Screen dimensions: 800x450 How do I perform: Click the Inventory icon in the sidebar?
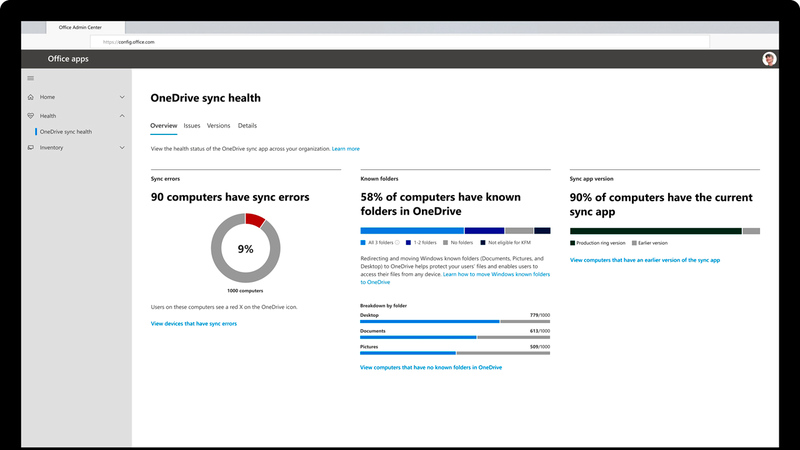[31, 148]
